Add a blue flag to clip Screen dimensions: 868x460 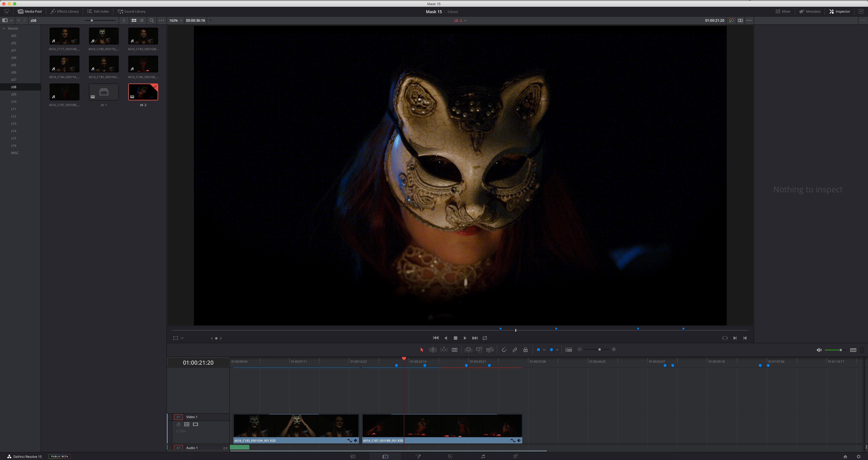pos(538,350)
